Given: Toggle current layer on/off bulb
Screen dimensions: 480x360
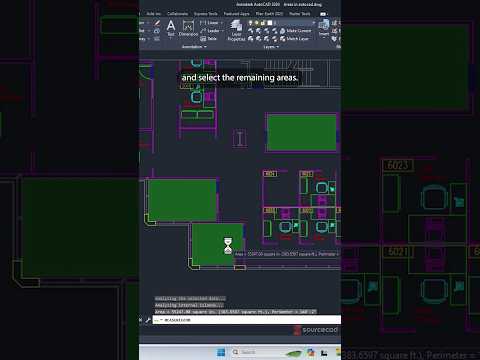Looking at the screenshot, I should click(x=251, y=23).
